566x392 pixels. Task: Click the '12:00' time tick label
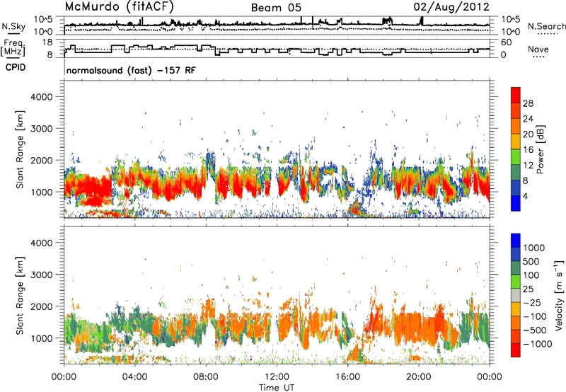tap(277, 377)
